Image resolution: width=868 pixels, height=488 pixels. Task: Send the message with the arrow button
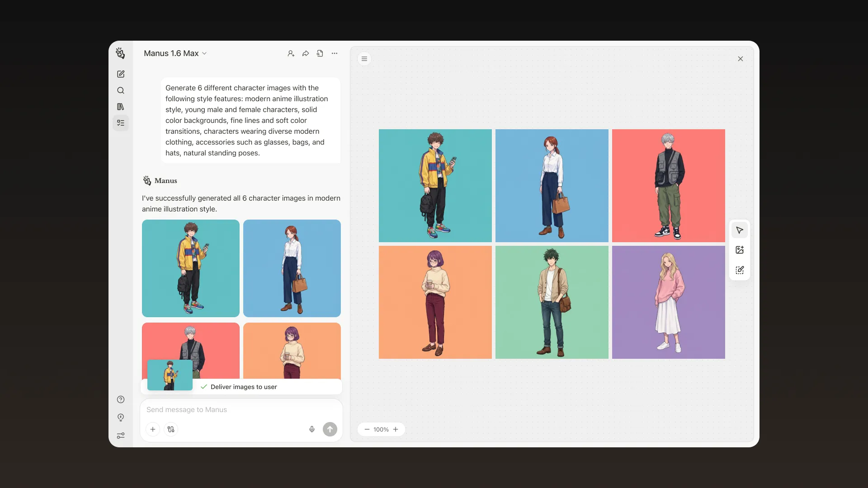[330, 429]
